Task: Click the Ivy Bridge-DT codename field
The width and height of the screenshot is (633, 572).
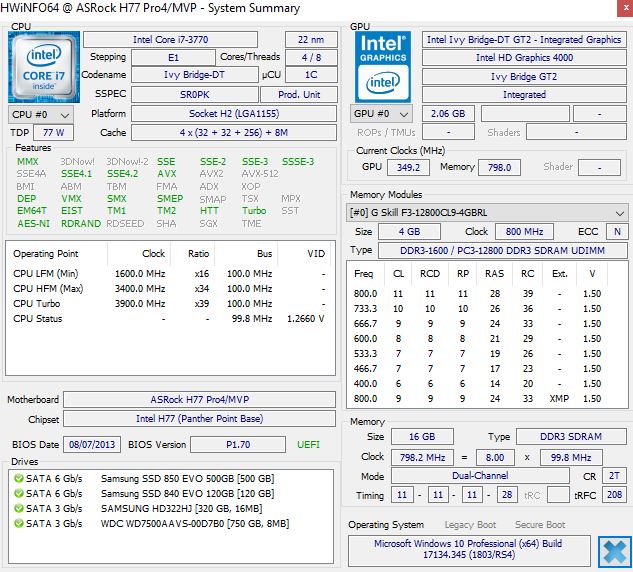Action: pyautogui.click(x=195, y=75)
